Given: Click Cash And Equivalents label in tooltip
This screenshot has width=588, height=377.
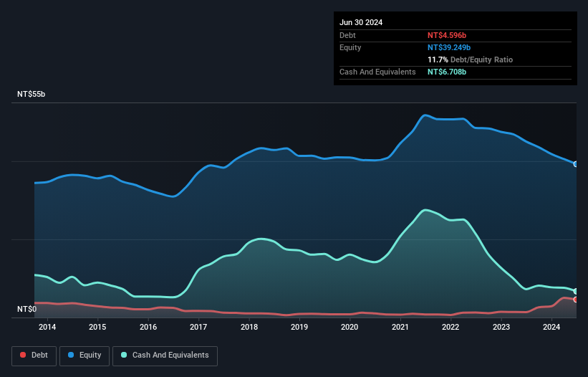Looking at the screenshot, I should click(x=377, y=72).
